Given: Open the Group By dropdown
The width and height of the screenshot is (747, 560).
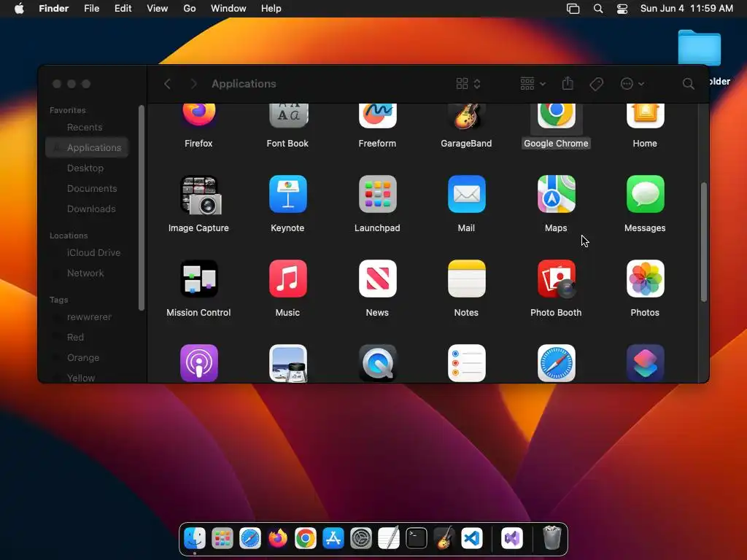Looking at the screenshot, I should (533, 84).
